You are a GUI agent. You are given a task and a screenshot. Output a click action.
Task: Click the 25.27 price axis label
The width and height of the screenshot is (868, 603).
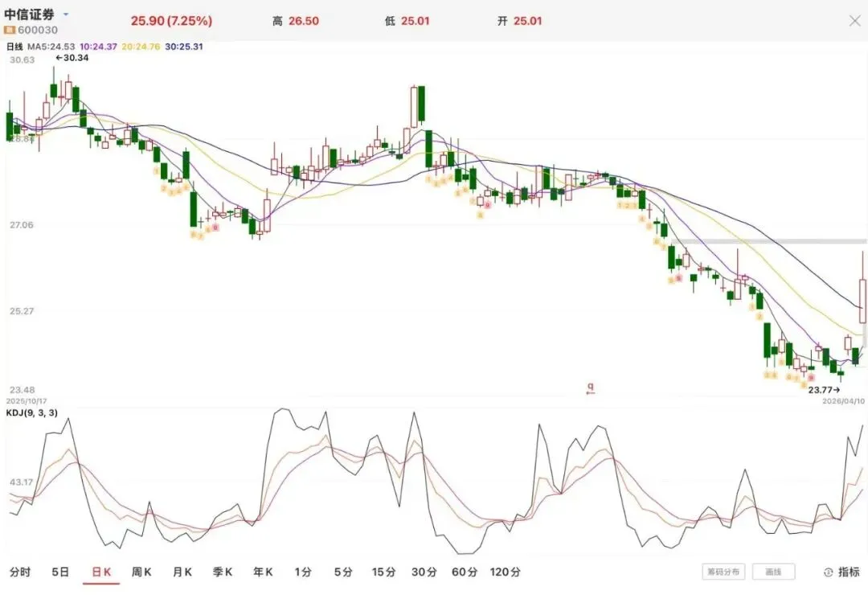tap(21, 311)
